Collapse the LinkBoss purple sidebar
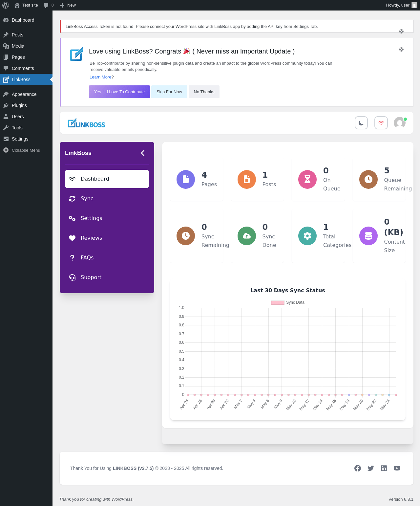Screen dimensions: 420x506 click(x=143, y=153)
